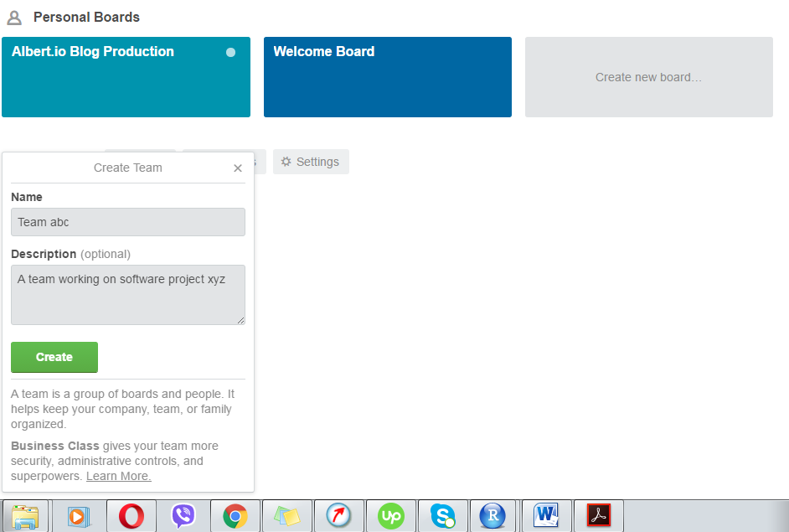Open the Welcome Board tile

[388, 77]
